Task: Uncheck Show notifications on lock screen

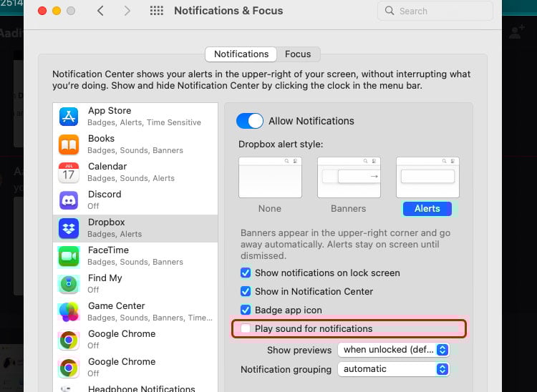Action: (246, 273)
